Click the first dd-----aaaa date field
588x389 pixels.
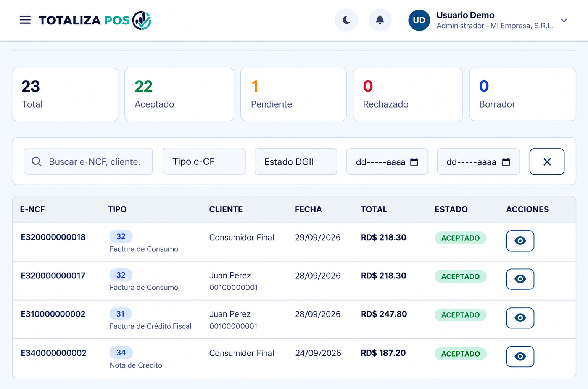pos(387,162)
